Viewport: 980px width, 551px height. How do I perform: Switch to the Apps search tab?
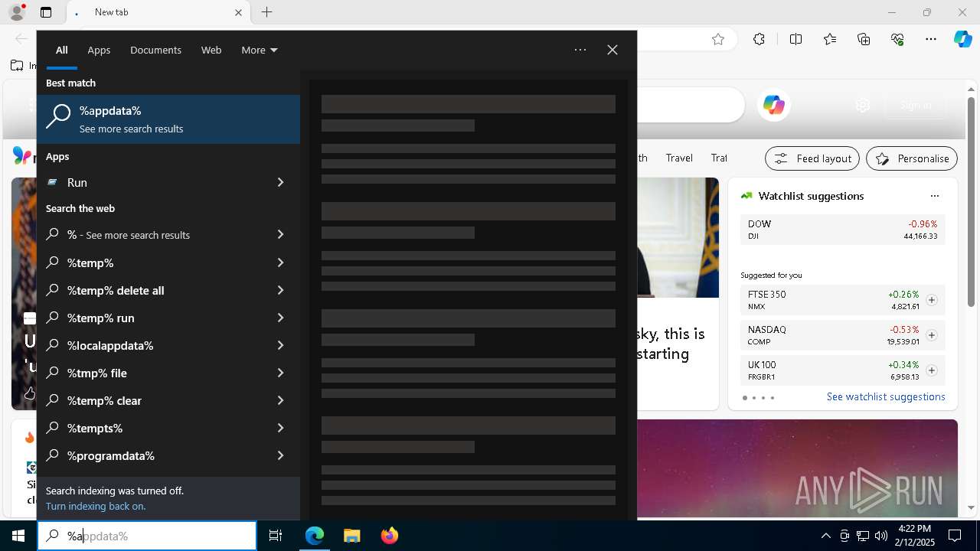[99, 50]
